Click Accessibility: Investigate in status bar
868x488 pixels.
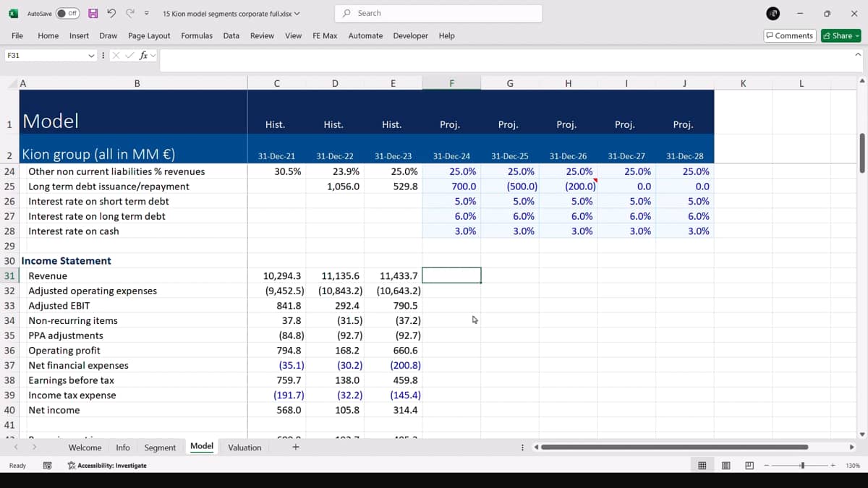(x=106, y=466)
